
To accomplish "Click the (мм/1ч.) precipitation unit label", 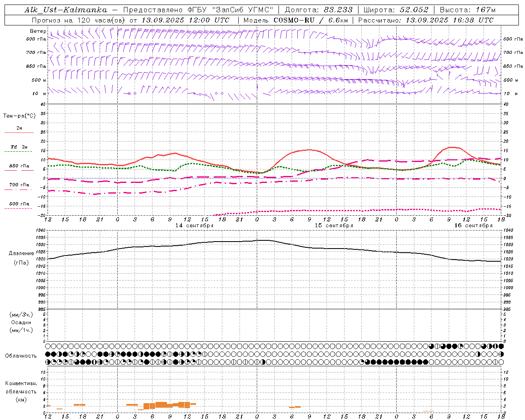I will pyautogui.click(x=21, y=330).
